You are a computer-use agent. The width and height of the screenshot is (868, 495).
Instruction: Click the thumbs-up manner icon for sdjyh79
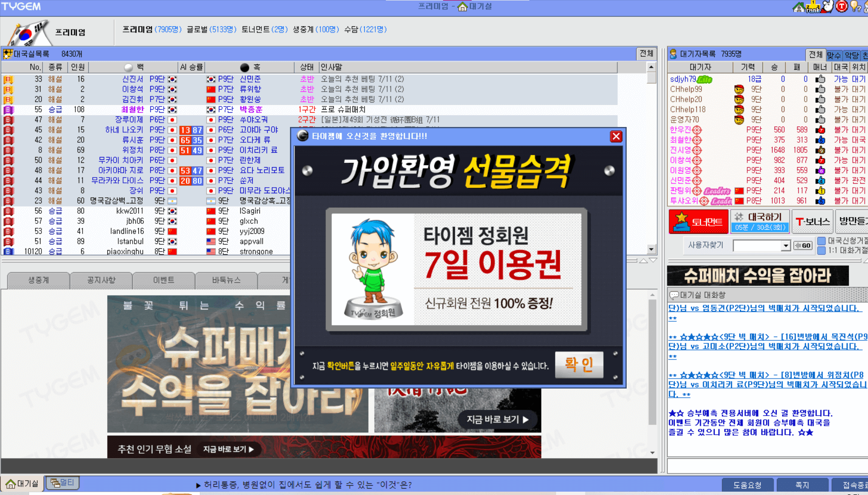point(820,79)
